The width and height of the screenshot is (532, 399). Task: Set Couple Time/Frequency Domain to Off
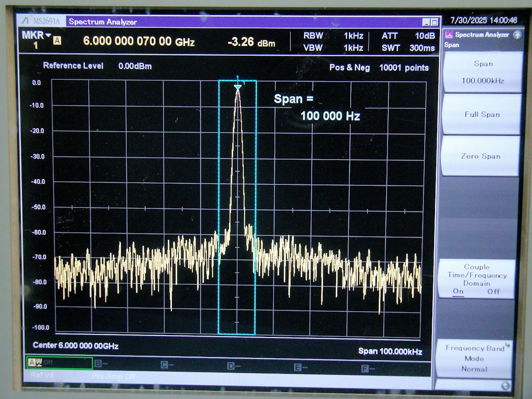coord(493,292)
